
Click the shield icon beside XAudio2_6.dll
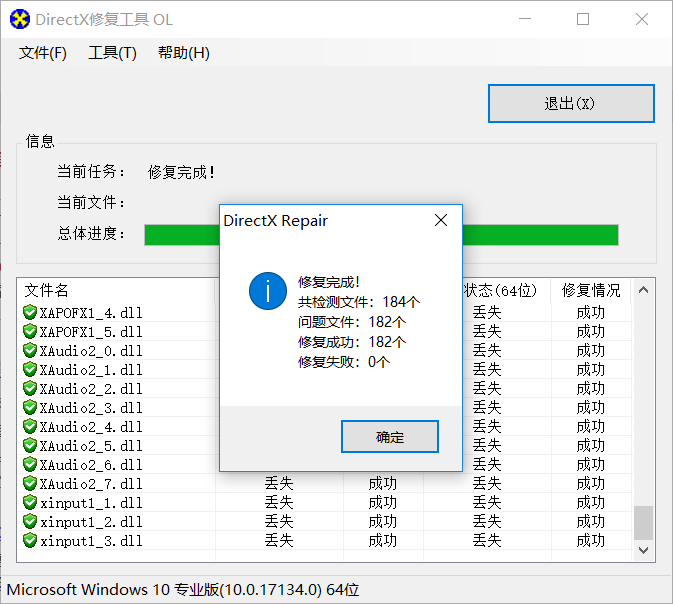pos(30,464)
